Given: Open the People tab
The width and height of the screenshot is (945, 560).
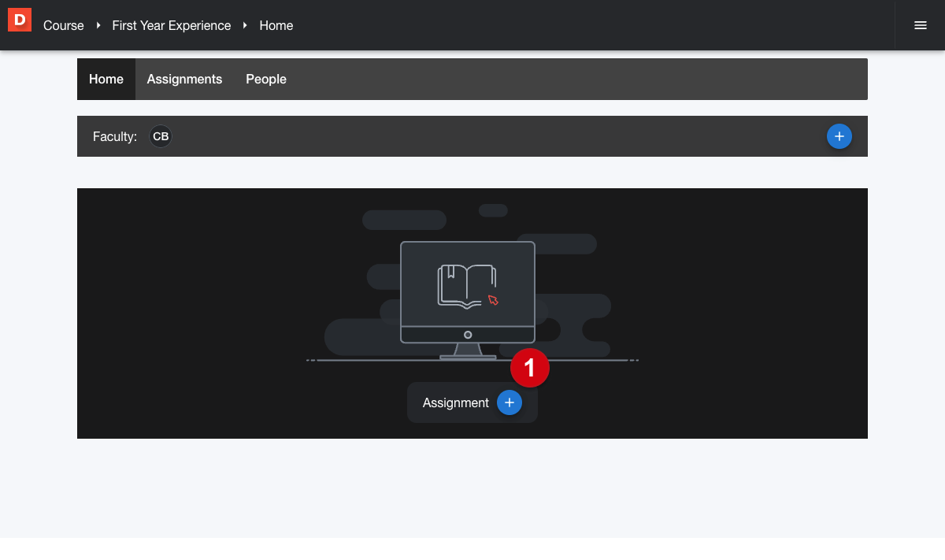Looking at the screenshot, I should [x=265, y=79].
